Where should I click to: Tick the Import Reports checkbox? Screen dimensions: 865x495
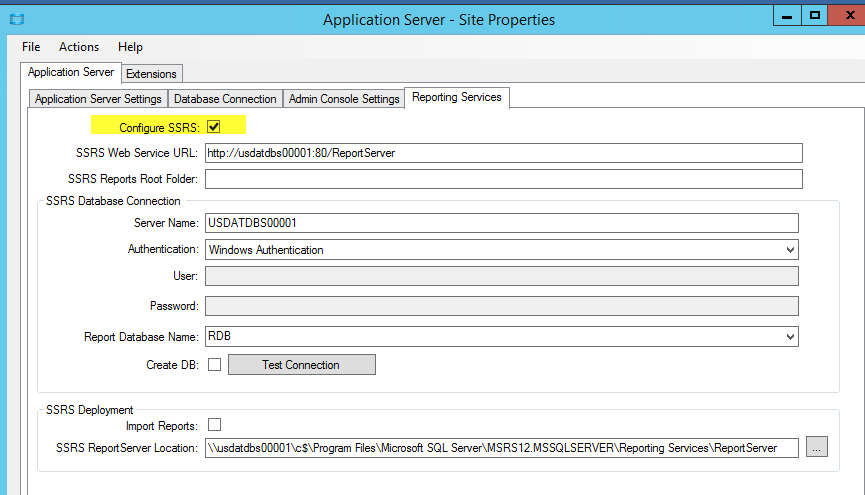[215, 424]
